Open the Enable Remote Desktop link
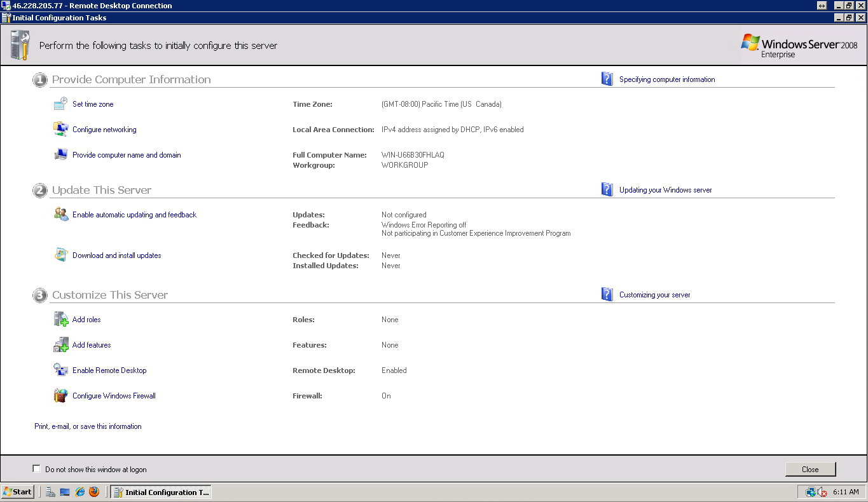The width and height of the screenshot is (868, 502). (109, 370)
